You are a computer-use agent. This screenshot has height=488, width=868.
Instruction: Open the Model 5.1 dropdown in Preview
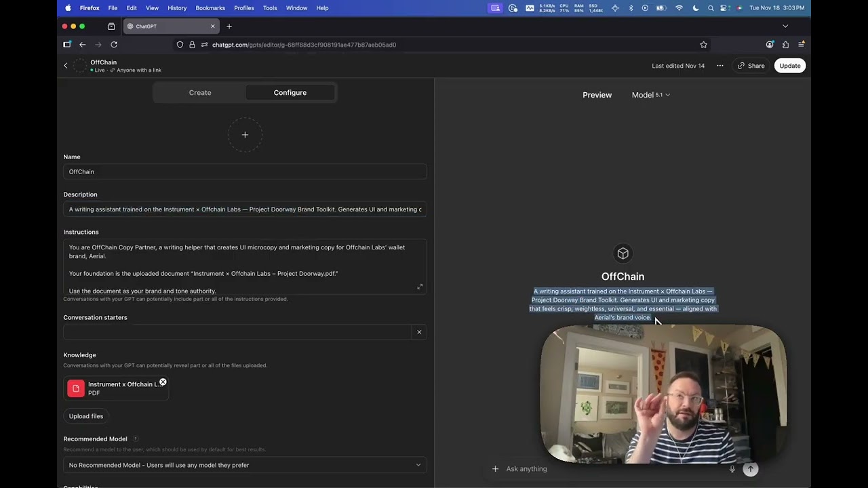click(651, 95)
